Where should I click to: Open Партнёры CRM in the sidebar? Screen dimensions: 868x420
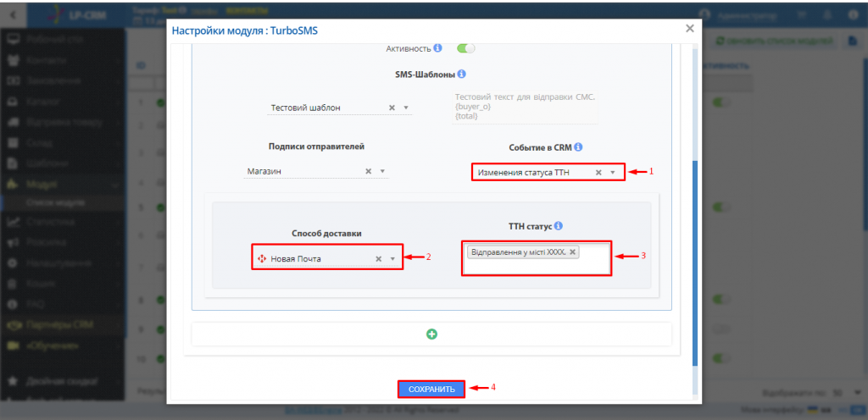tap(62, 325)
